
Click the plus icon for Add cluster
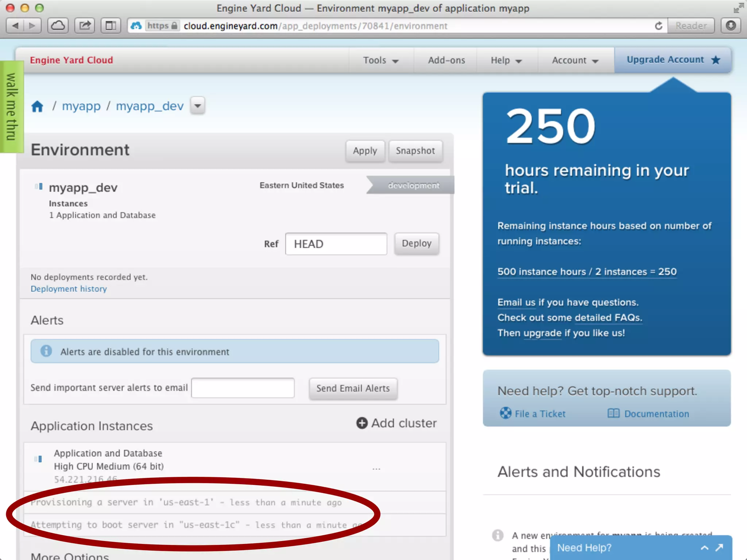pyautogui.click(x=361, y=423)
